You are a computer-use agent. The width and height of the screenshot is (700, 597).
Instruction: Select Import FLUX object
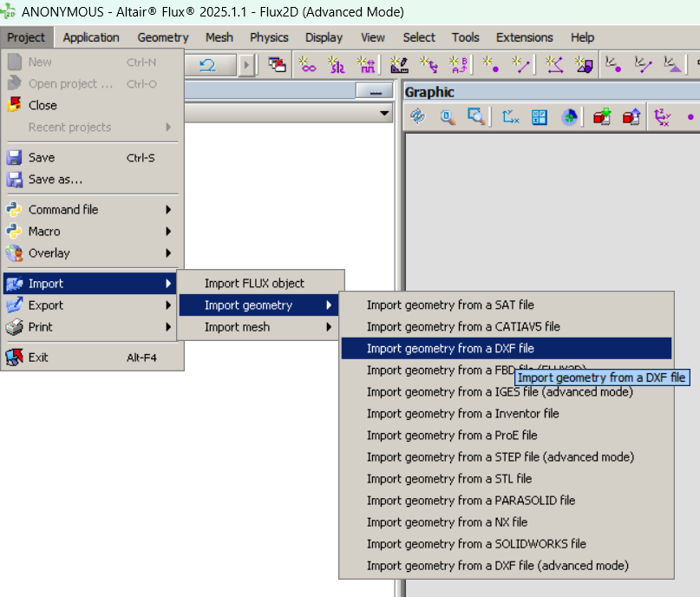click(261, 284)
